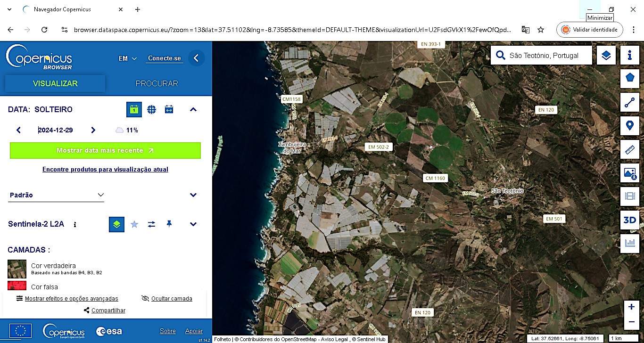Screen dimensions: 644x343
Task: Edit the date field 2024-12-29
Action: pyautogui.click(x=56, y=130)
